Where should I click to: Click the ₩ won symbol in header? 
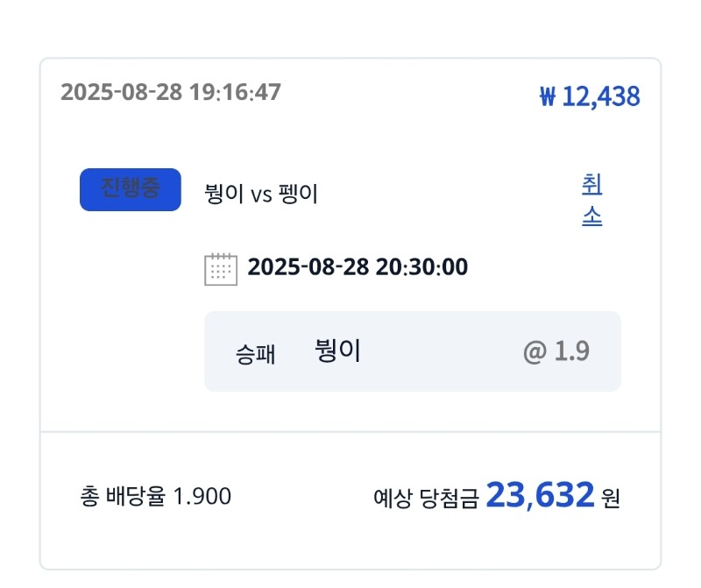[548, 96]
